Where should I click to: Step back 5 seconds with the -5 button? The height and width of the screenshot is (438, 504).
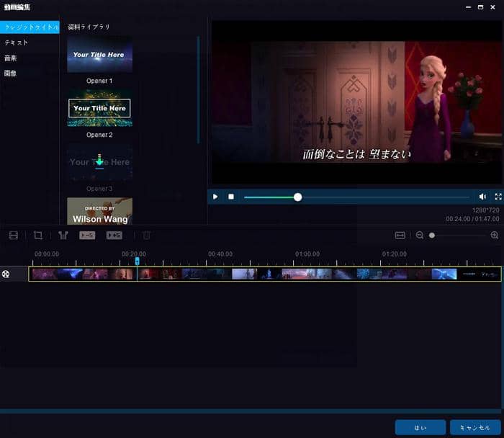tap(87, 236)
